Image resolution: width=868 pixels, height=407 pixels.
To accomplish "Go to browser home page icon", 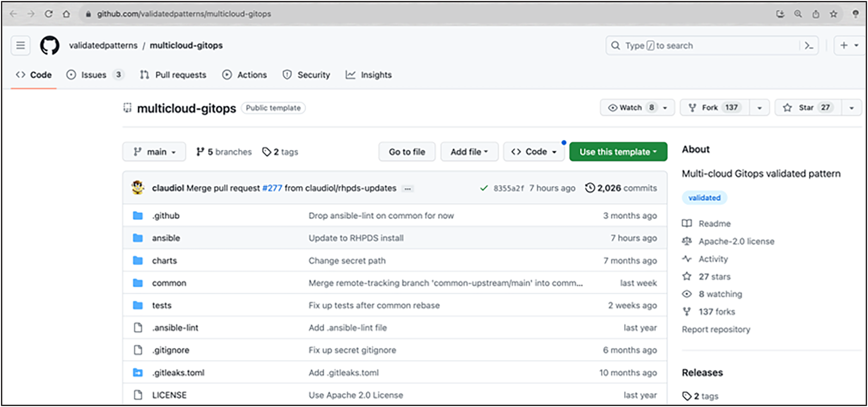I will (67, 14).
